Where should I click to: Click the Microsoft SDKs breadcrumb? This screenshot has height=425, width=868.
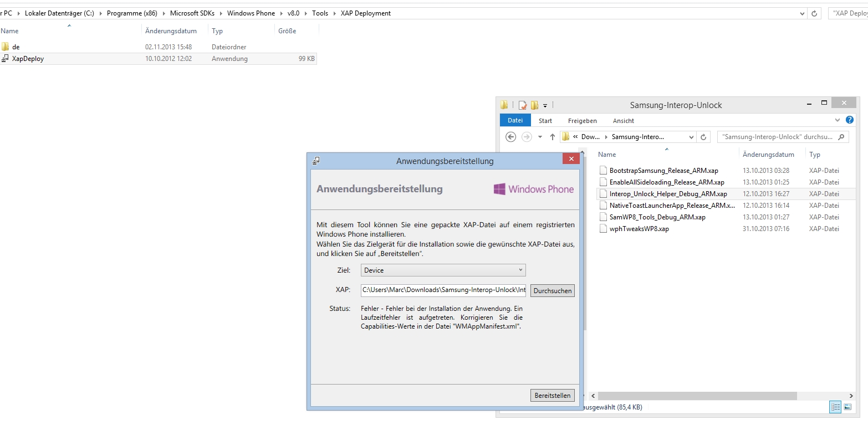point(191,13)
